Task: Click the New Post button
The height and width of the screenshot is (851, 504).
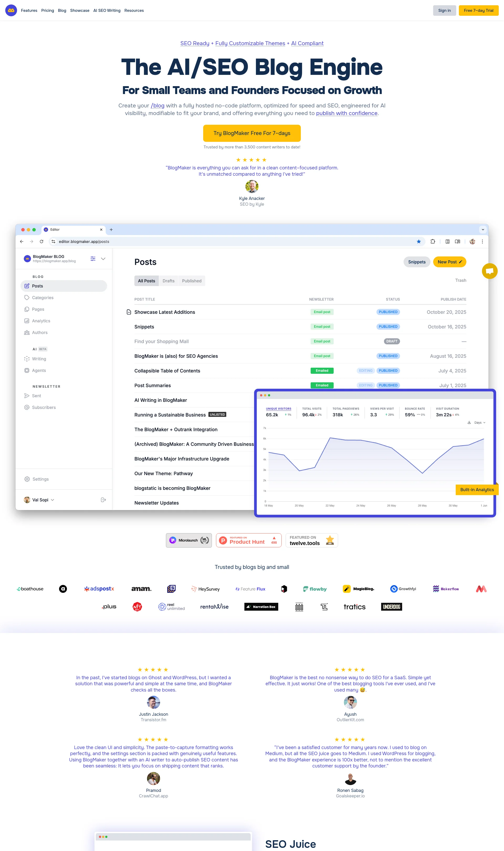Action: click(449, 262)
